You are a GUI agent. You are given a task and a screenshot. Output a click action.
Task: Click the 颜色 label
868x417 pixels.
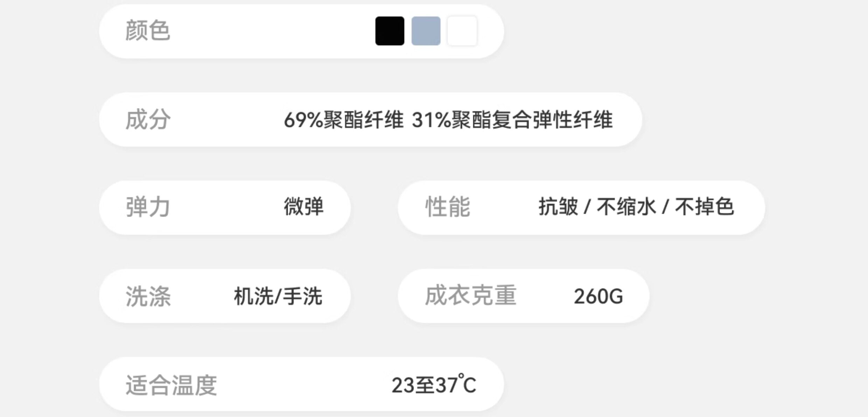point(148,31)
